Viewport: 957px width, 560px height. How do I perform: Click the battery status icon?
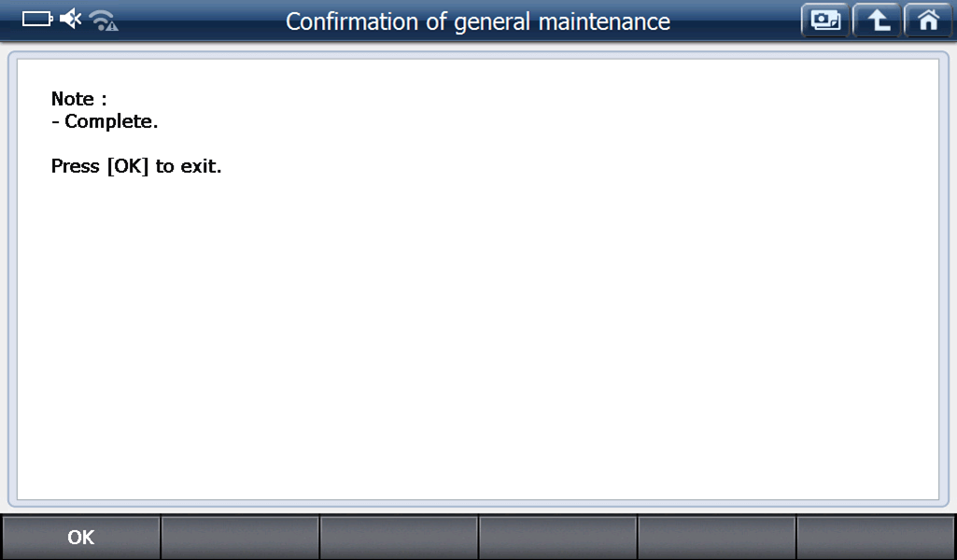click(36, 20)
